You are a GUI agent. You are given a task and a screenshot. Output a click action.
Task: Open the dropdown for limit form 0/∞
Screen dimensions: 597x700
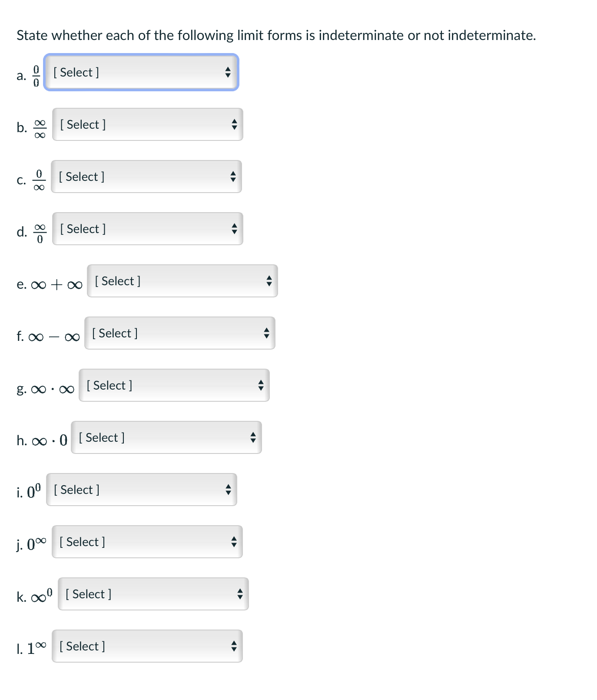(x=146, y=177)
